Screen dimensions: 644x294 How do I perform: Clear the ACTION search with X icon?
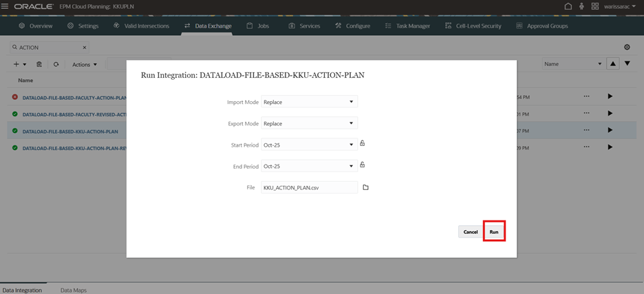(x=85, y=48)
